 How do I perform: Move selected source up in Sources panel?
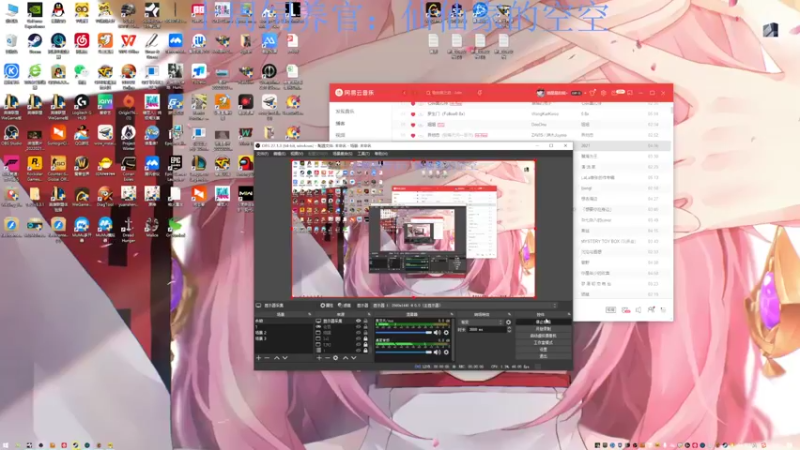pyautogui.click(x=345, y=358)
